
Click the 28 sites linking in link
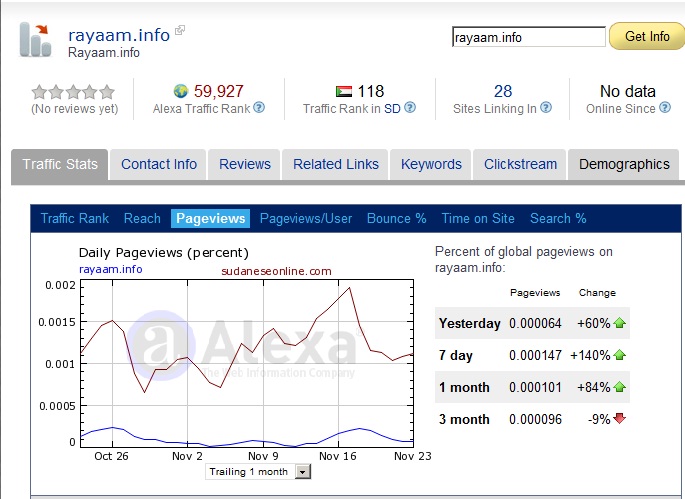(503, 91)
